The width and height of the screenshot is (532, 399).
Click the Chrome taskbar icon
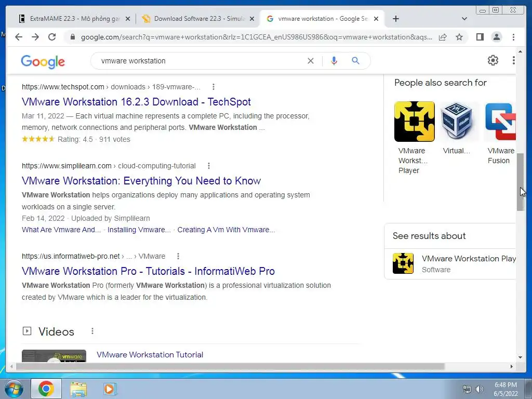tap(46, 389)
